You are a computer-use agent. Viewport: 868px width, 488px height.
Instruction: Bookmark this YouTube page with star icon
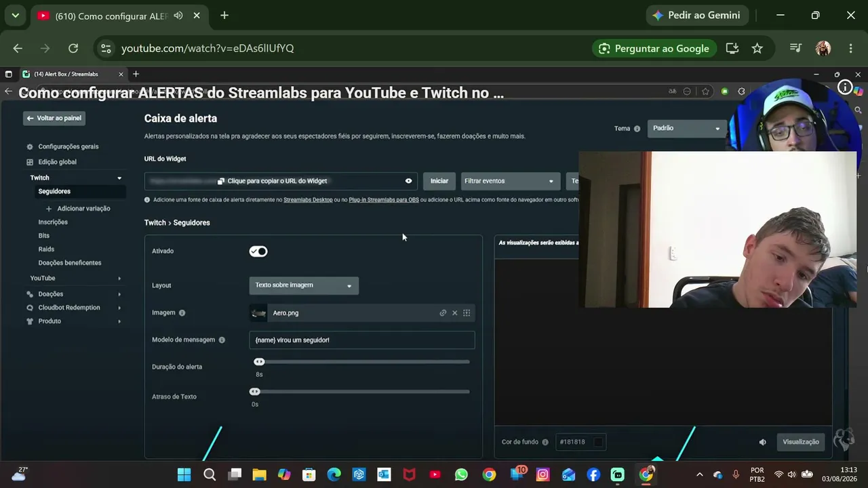click(x=757, y=48)
